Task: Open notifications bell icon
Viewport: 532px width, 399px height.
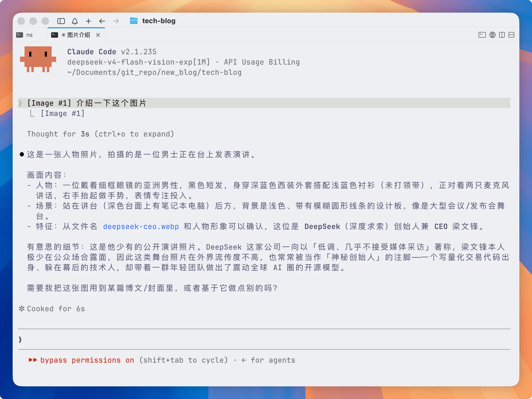Action: pyautogui.click(x=75, y=21)
